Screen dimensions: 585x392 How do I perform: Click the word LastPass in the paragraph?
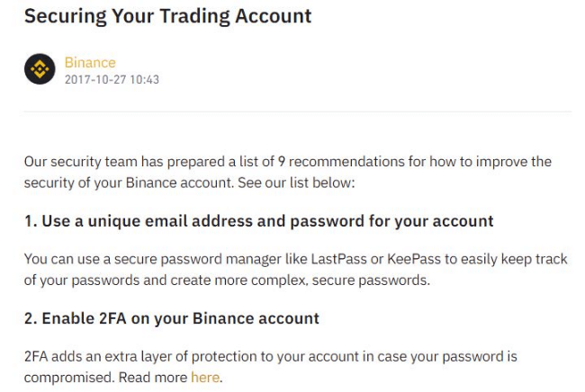pos(338,259)
